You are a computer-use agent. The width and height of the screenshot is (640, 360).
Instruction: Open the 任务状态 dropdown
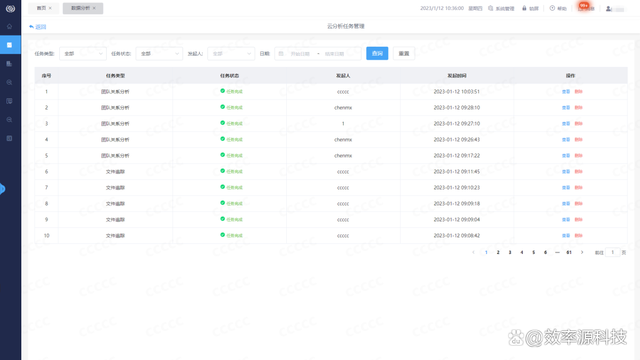(x=159, y=53)
